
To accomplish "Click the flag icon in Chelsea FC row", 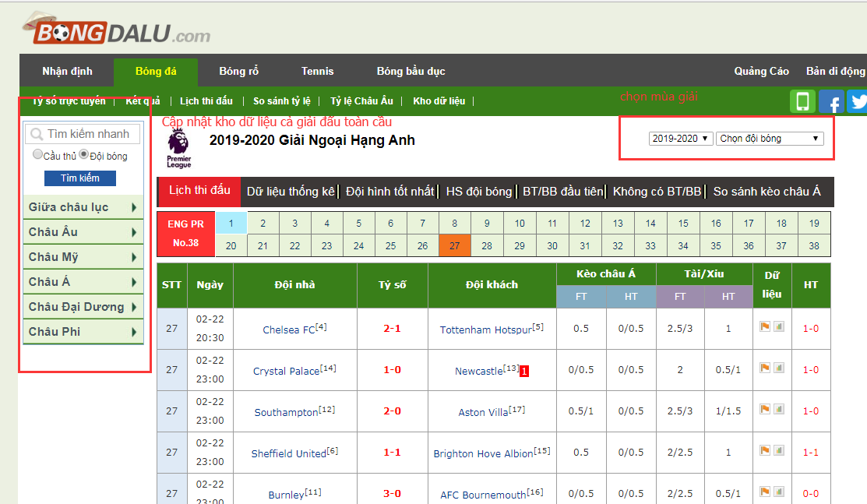I will click(x=765, y=326).
